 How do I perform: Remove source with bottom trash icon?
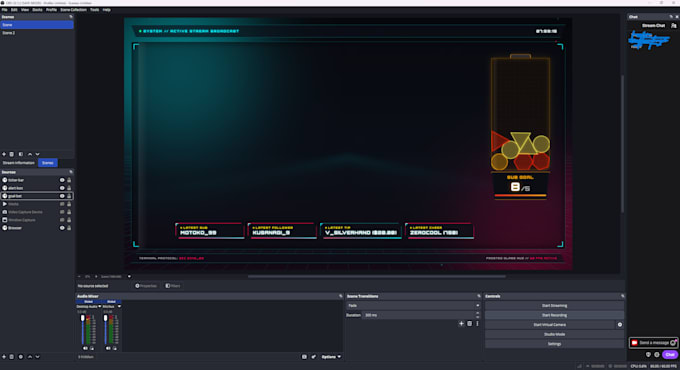click(x=12, y=357)
